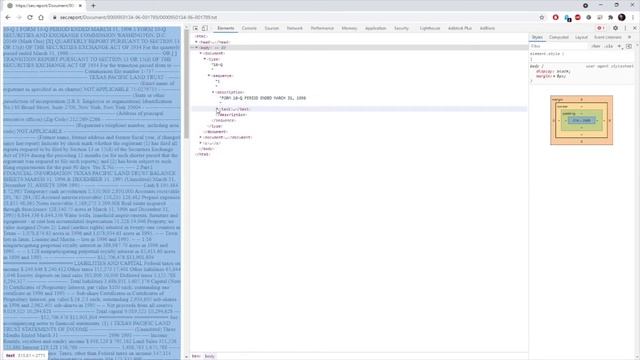Open the Extensions puzzle menu
Screen dimensions: 640x360
[611, 18]
